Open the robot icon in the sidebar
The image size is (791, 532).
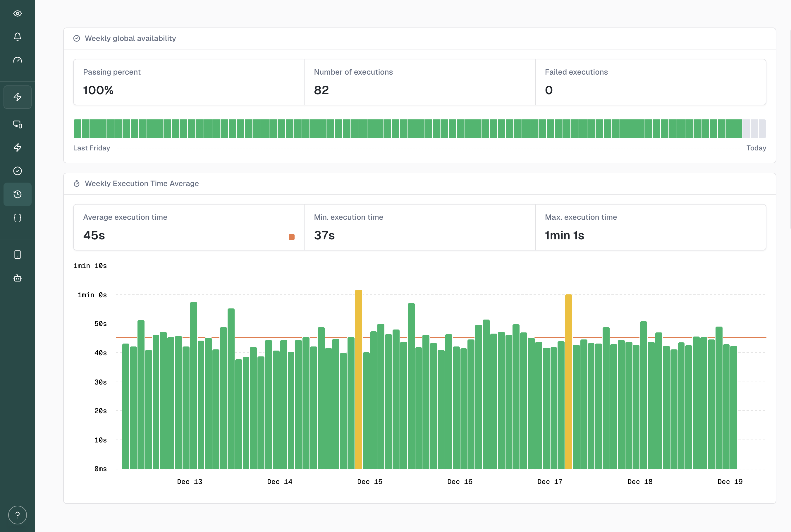point(17,278)
